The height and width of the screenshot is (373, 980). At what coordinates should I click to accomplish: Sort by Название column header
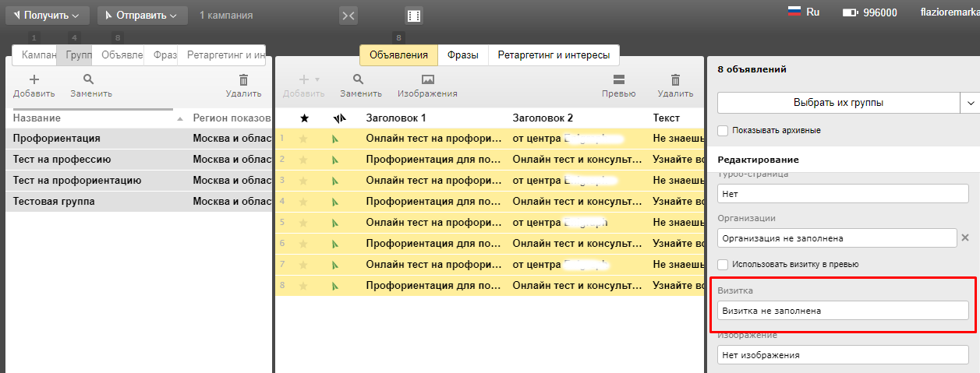[37, 118]
